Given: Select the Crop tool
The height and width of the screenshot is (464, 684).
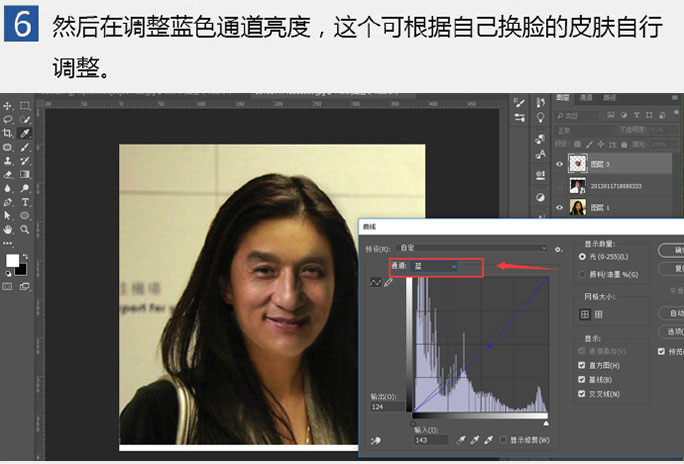Looking at the screenshot, I should (x=7, y=133).
